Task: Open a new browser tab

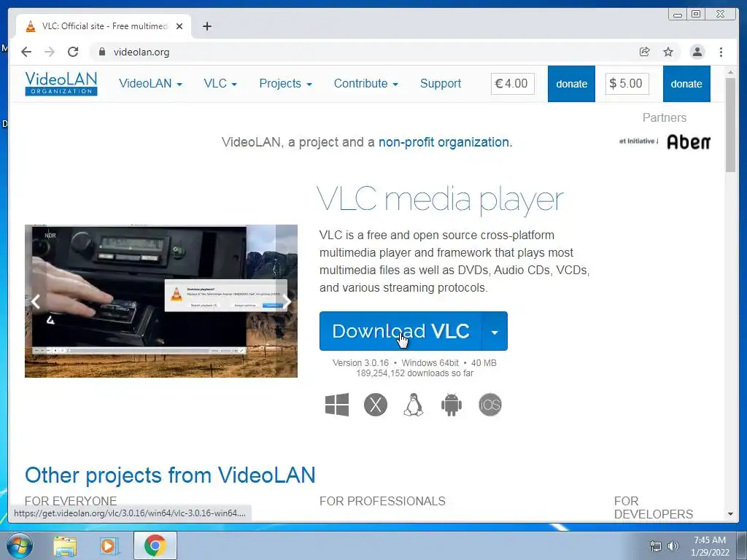Action: (206, 26)
